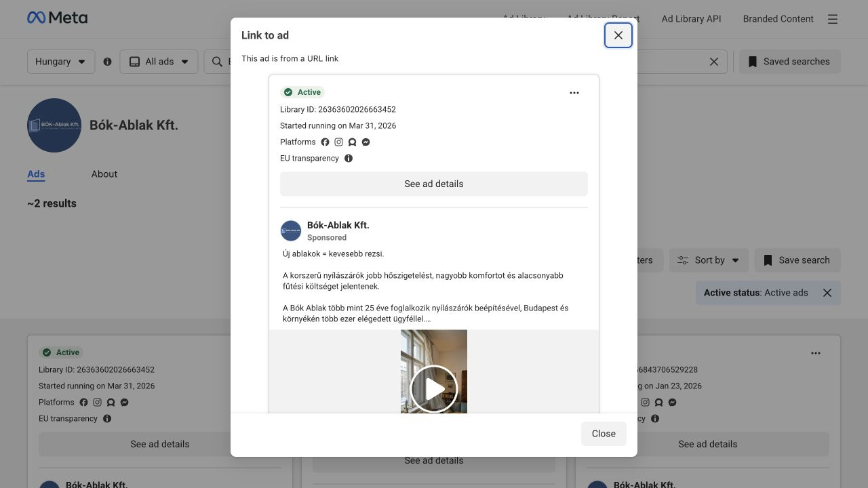Screen dimensions: 868x488
Task: Click the Active badge in the left ad card
Action: 61,352
